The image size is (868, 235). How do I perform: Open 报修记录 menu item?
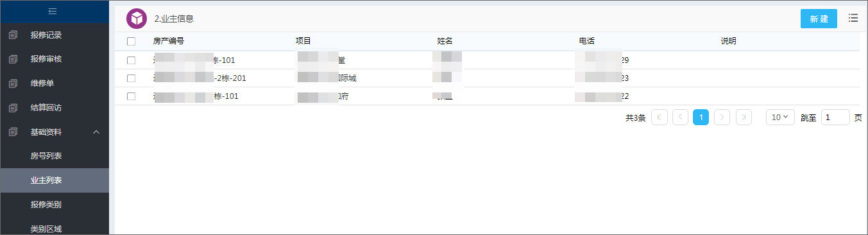(x=55, y=35)
